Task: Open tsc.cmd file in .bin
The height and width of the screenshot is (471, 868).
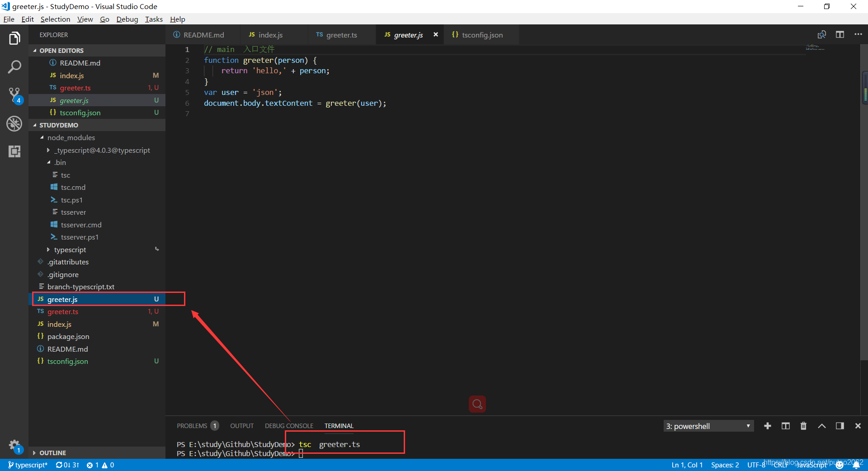Action: click(x=97, y=187)
